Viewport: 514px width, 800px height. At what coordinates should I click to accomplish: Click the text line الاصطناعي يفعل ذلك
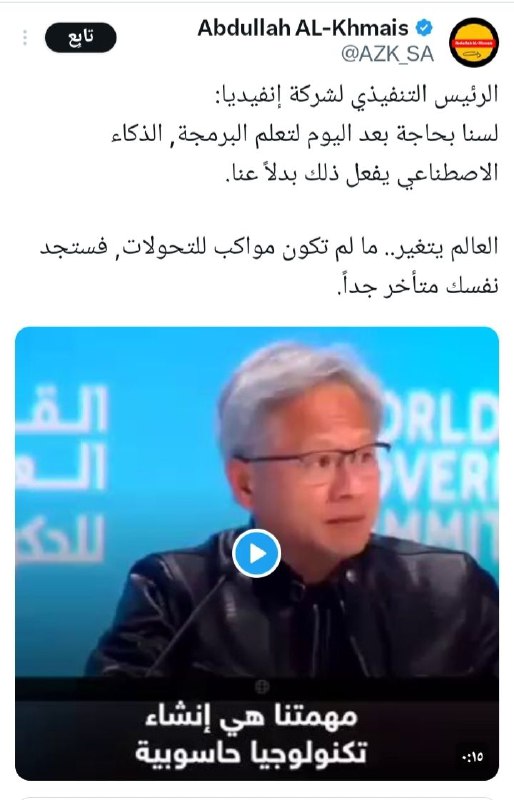pos(362,173)
